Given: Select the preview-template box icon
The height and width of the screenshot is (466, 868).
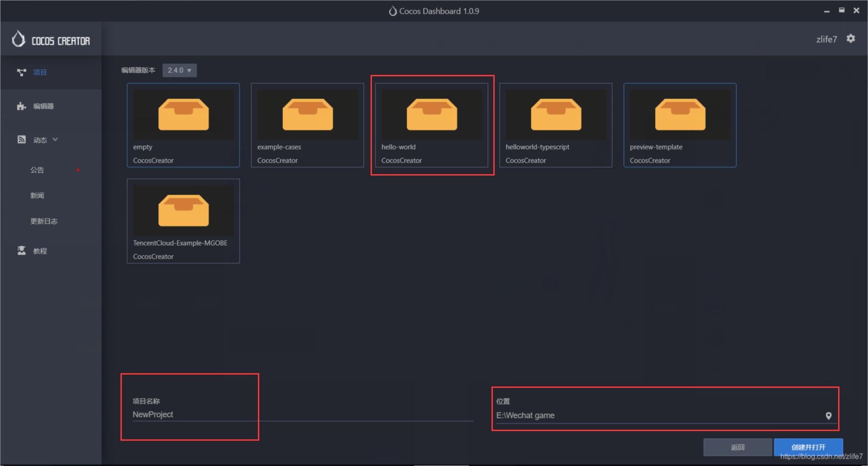Looking at the screenshot, I should coord(680,114).
